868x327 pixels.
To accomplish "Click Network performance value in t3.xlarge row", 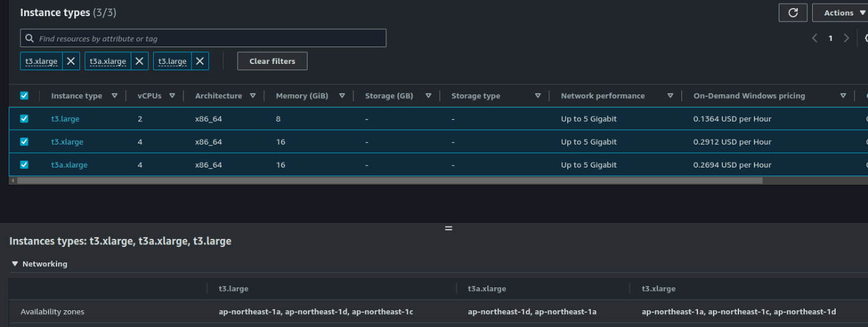I will coord(588,141).
